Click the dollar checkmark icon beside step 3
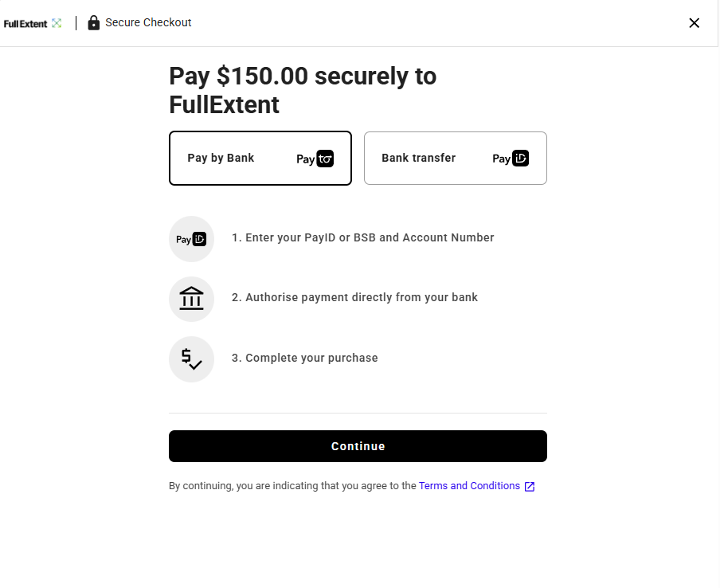 pyautogui.click(x=191, y=359)
